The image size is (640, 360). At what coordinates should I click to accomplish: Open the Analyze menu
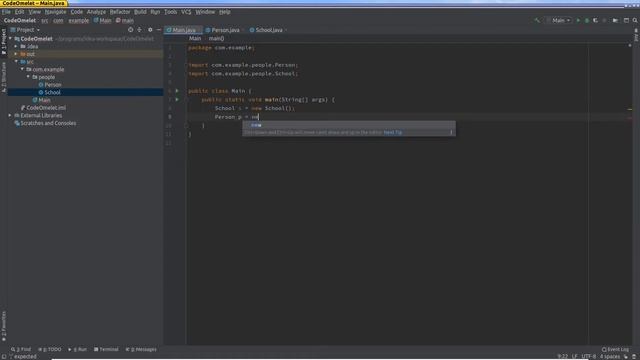pos(96,12)
